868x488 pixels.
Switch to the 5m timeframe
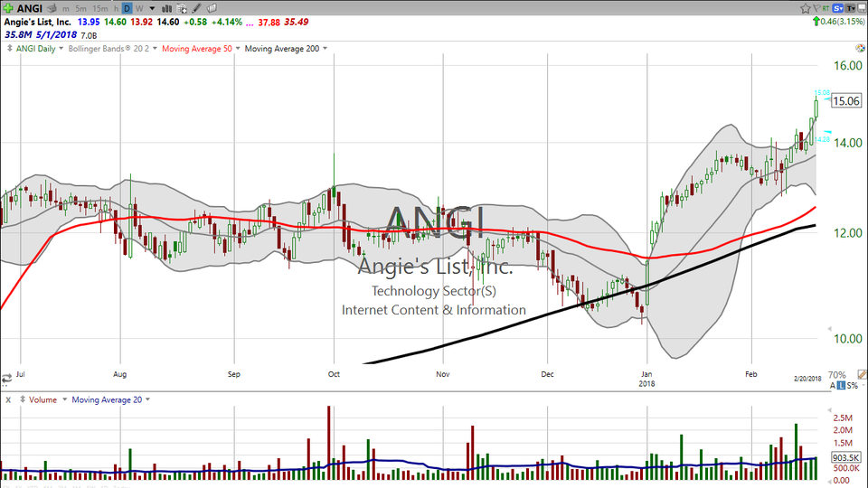coord(80,9)
